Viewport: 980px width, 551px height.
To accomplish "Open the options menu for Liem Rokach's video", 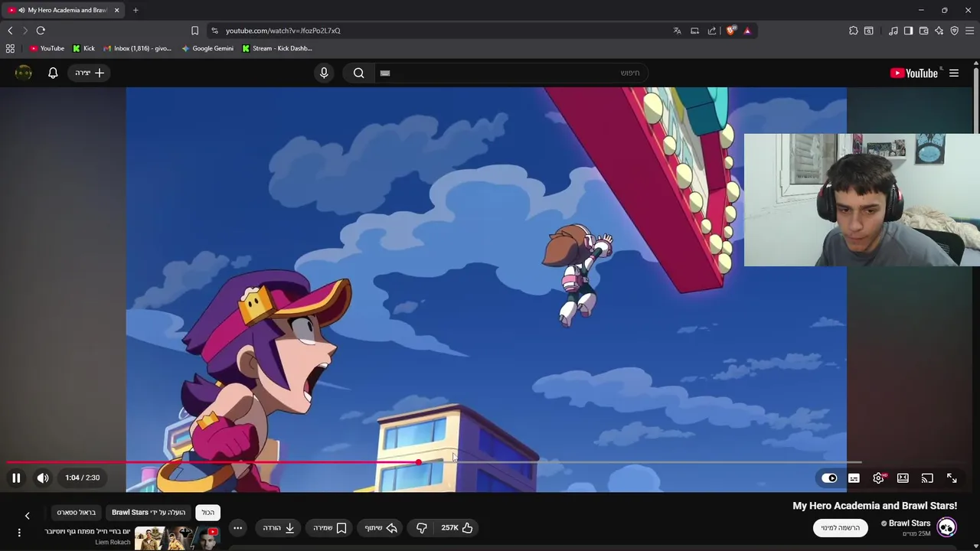I will (x=19, y=532).
